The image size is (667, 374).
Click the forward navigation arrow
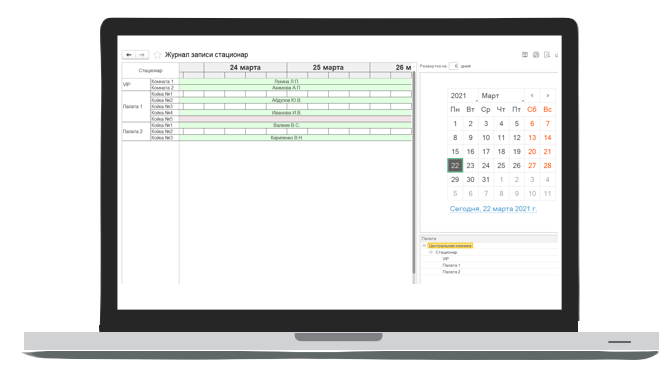[142, 55]
